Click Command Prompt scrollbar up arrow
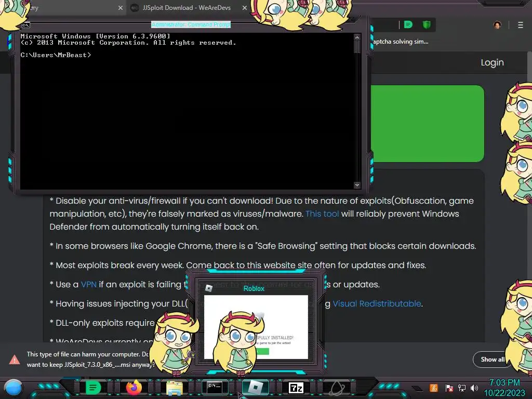 [357, 37]
